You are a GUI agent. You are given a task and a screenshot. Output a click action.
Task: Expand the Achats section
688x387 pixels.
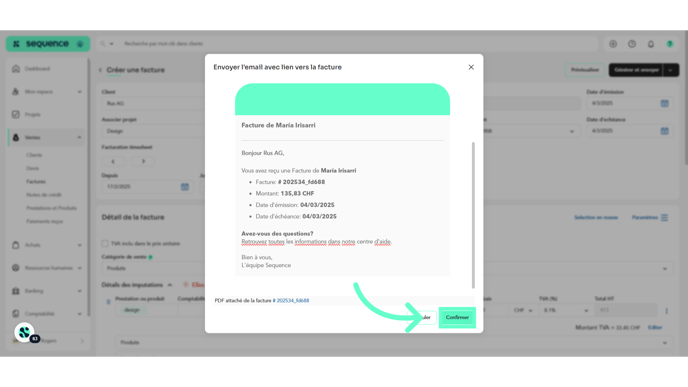79,245
